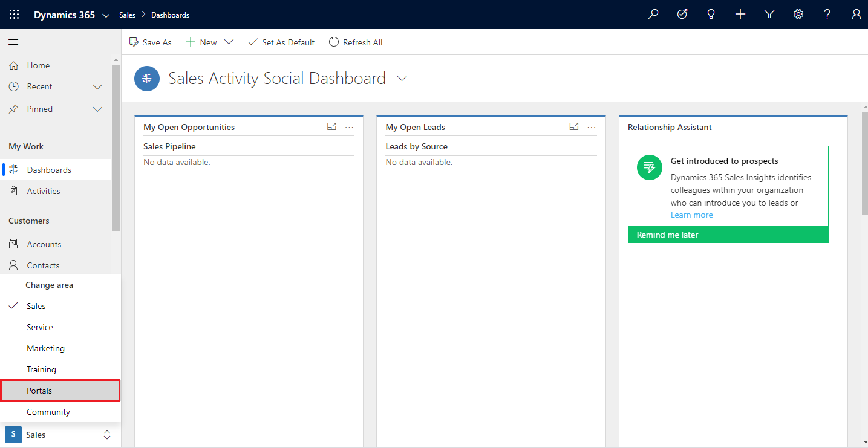Expand My Open Opportunities chart icon
Image resolution: width=868 pixels, height=448 pixels.
click(x=331, y=127)
